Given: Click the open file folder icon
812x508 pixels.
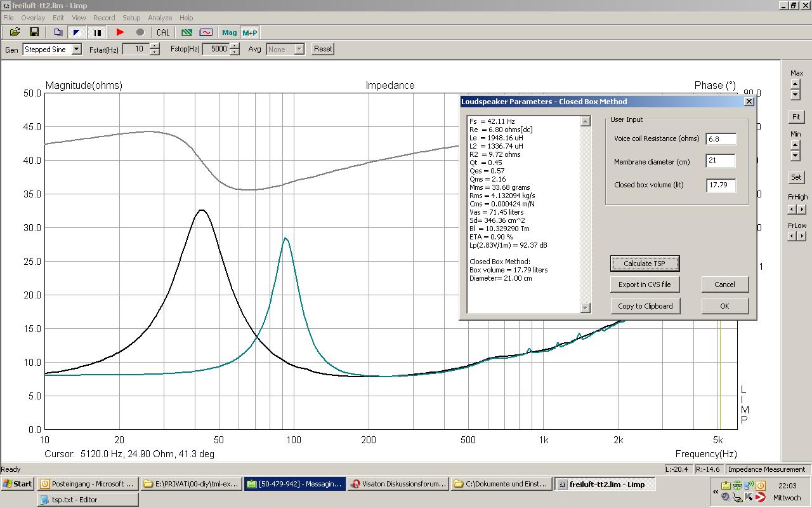Looking at the screenshot, I should tap(15, 32).
